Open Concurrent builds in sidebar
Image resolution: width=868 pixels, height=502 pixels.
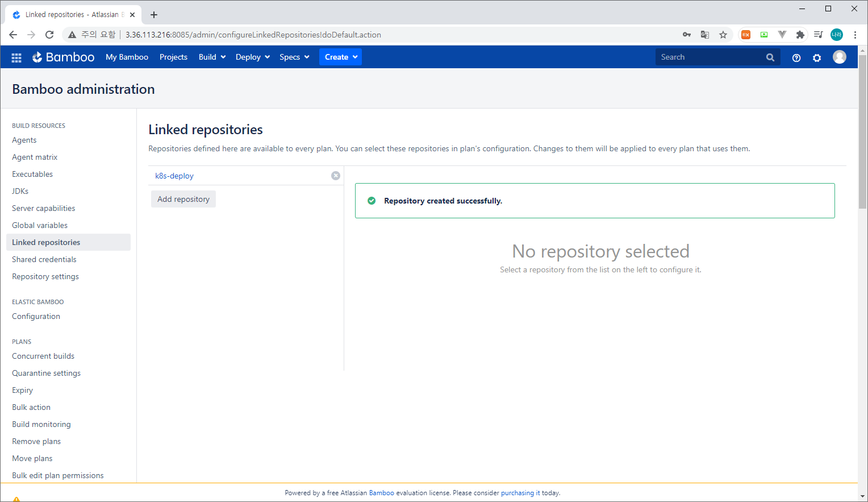43,356
